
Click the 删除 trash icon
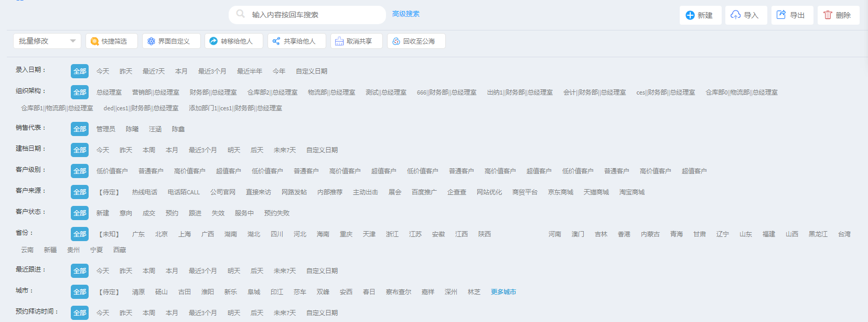pyautogui.click(x=828, y=15)
